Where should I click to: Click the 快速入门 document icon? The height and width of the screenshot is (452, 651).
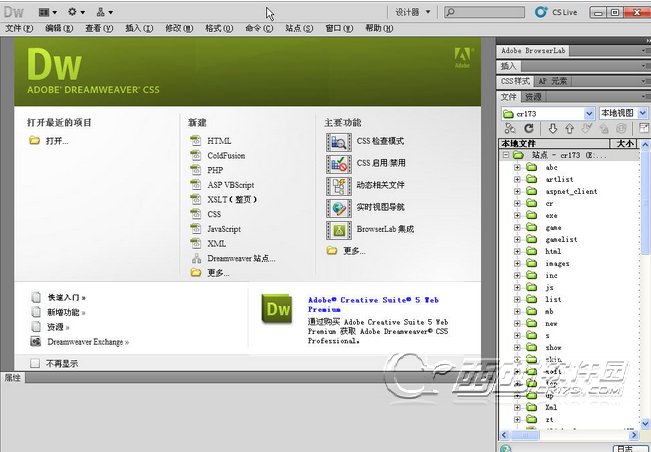coord(36,297)
